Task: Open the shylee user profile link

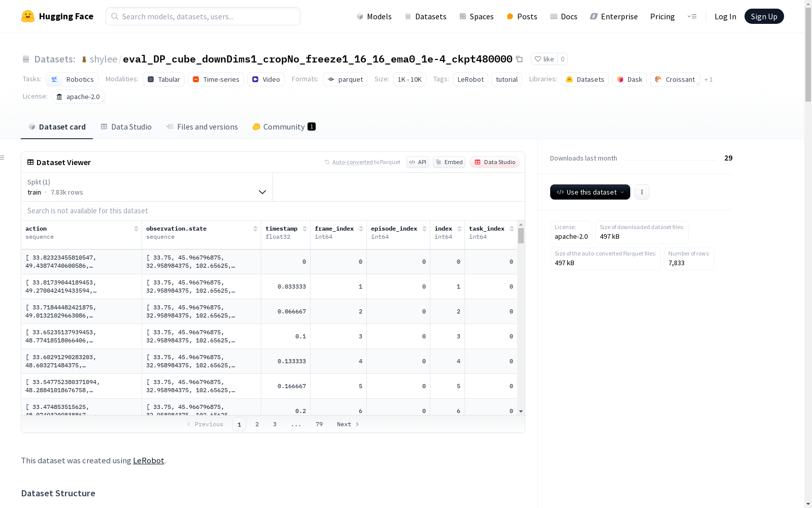Action: (104, 59)
